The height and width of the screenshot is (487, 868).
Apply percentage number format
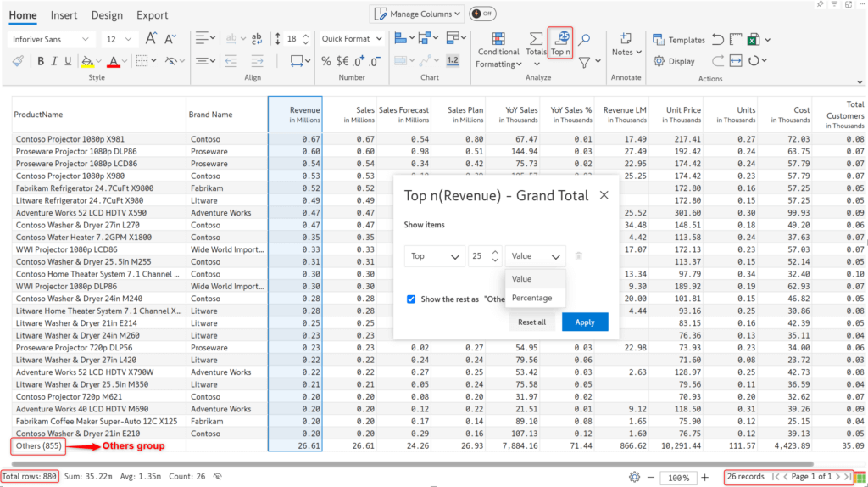(326, 61)
